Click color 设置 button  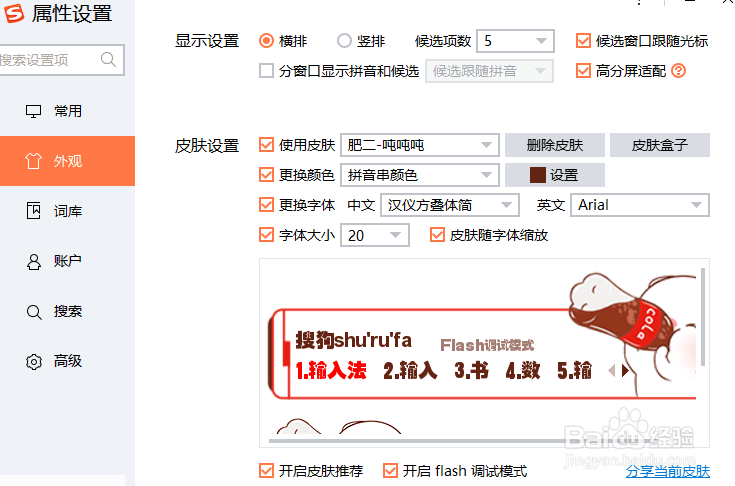pyautogui.click(x=555, y=175)
